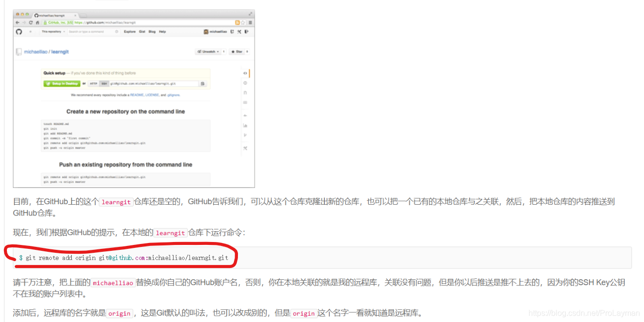
Task: Click the michaelliao owner link in repo title
Action: pyautogui.click(x=35, y=52)
